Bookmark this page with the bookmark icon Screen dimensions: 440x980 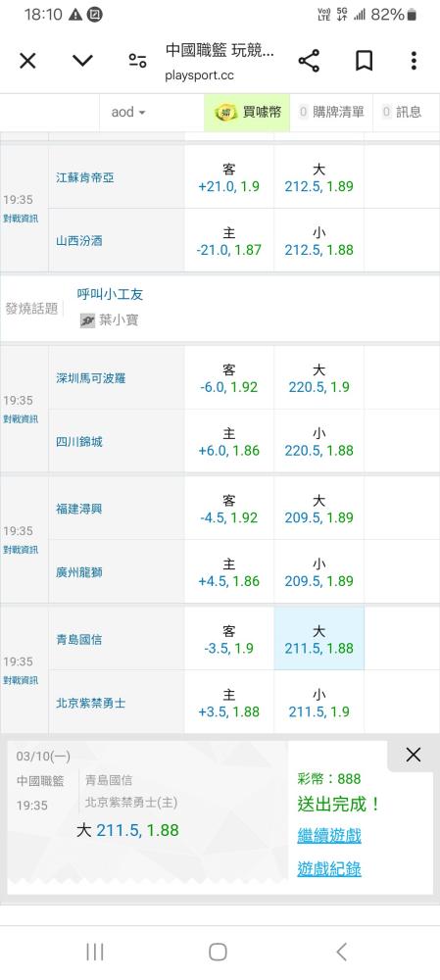point(364,61)
